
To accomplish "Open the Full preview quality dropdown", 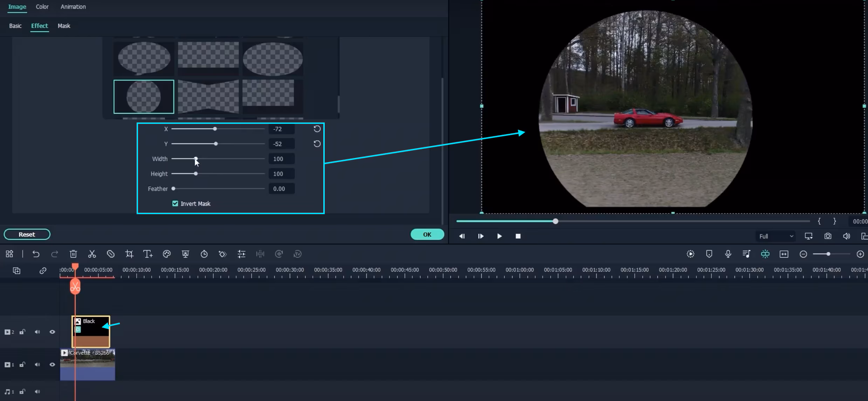I will point(776,236).
